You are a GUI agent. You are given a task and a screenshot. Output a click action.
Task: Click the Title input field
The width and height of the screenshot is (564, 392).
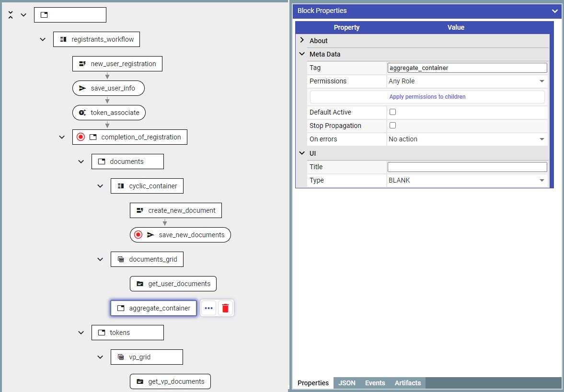coord(467,167)
